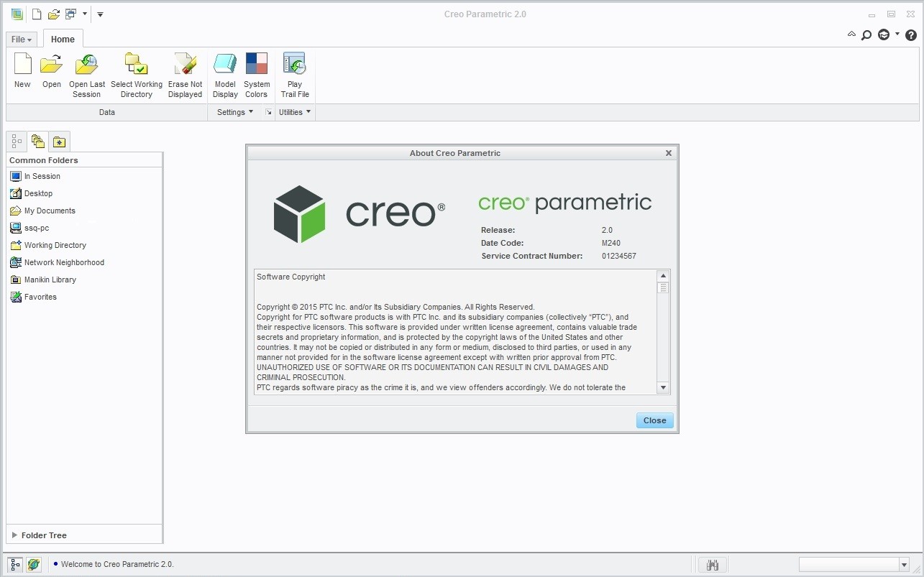Toggle browser display status bar icon
The height and width of the screenshot is (577, 924).
click(x=33, y=565)
